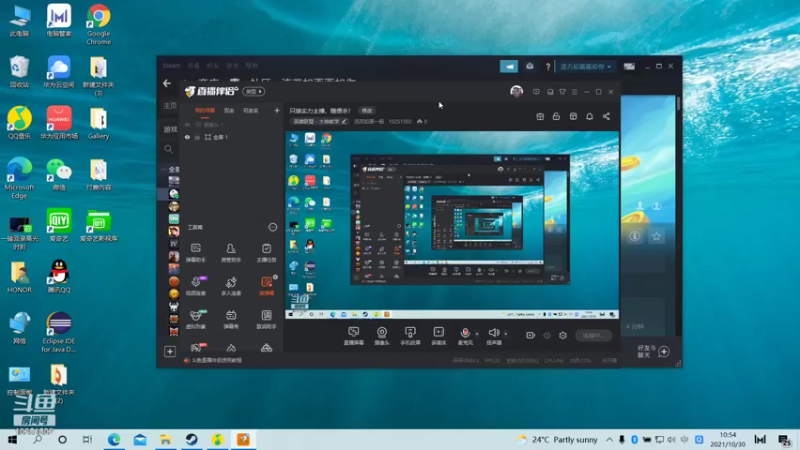Click the Google Chrome desktop shortcut
The height and width of the screenshot is (450, 800).
point(98,24)
